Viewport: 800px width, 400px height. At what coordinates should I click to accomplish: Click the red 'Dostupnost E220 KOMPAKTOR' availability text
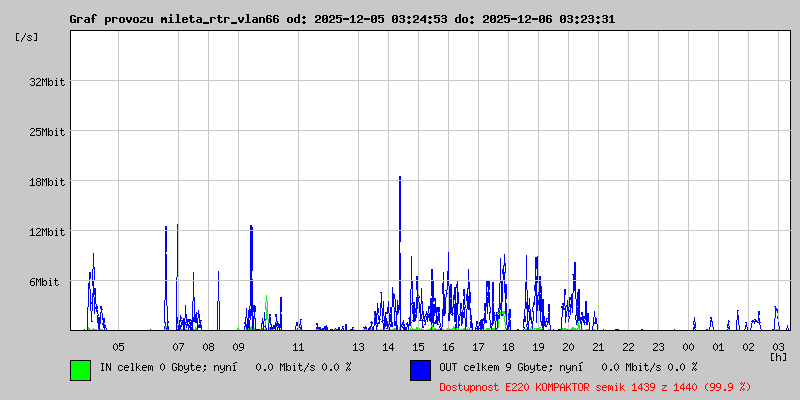click(595, 386)
